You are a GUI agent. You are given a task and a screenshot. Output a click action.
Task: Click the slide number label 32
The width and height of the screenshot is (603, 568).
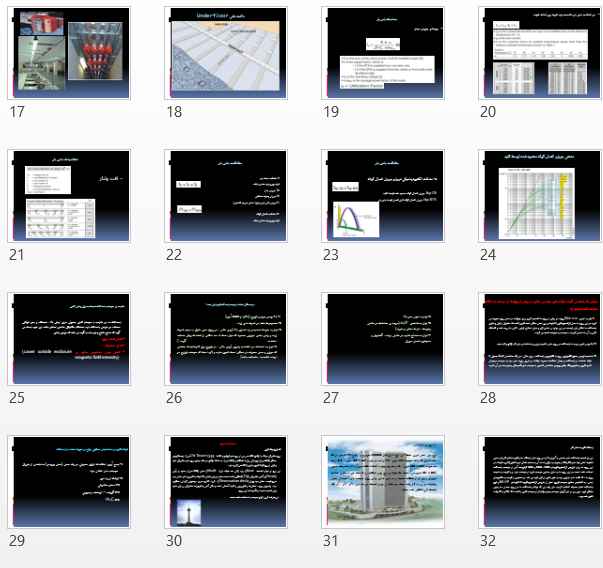click(x=488, y=541)
